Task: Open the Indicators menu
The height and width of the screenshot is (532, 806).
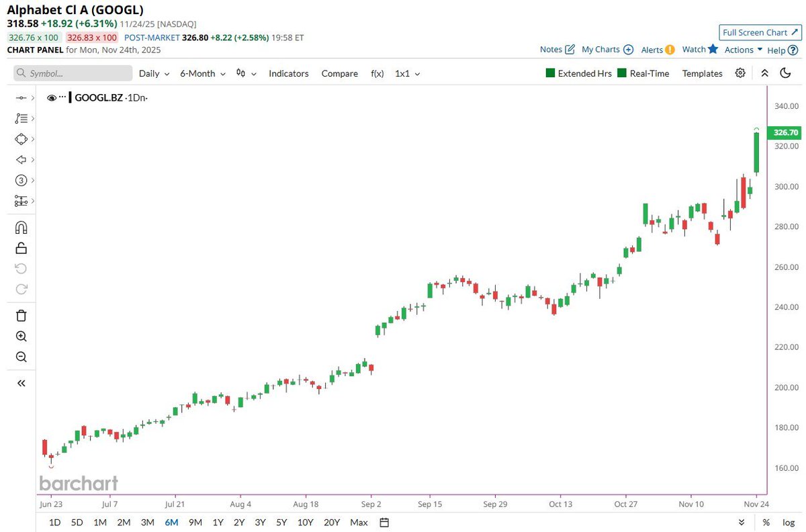Action: (x=289, y=73)
